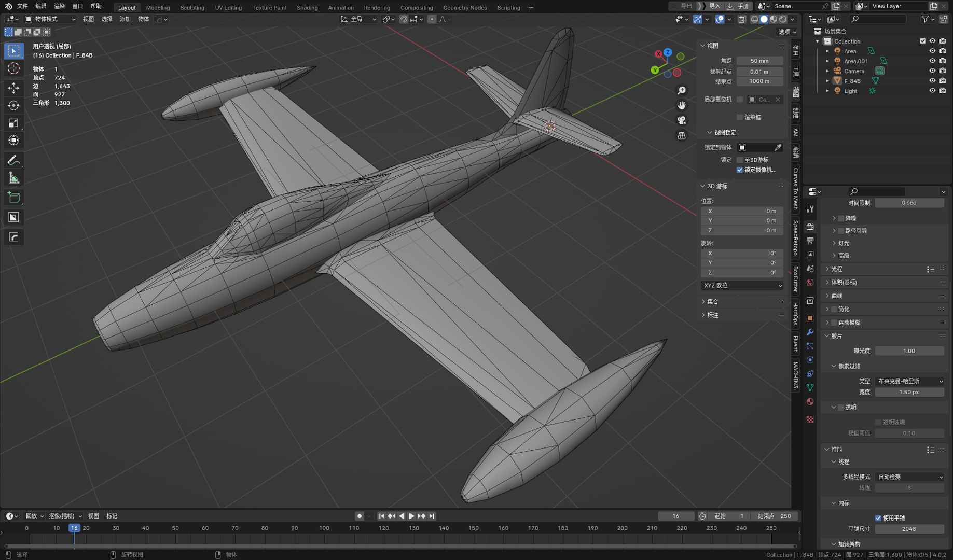
Task: Click frame 100 on the timeline
Action: click(324, 528)
